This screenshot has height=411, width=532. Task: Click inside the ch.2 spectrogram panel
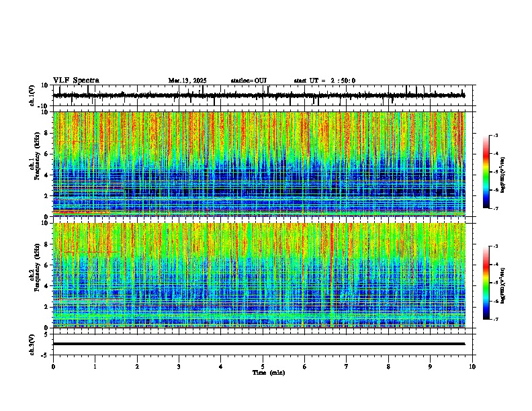click(259, 275)
